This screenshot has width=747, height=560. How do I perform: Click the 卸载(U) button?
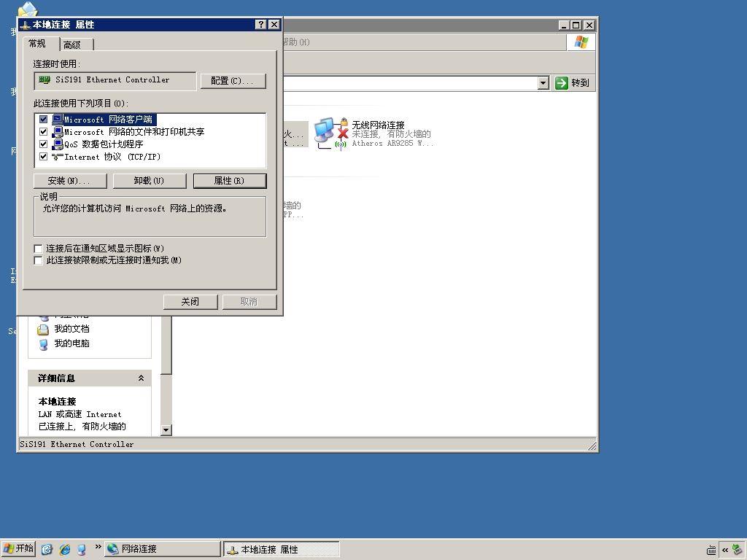(x=149, y=181)
